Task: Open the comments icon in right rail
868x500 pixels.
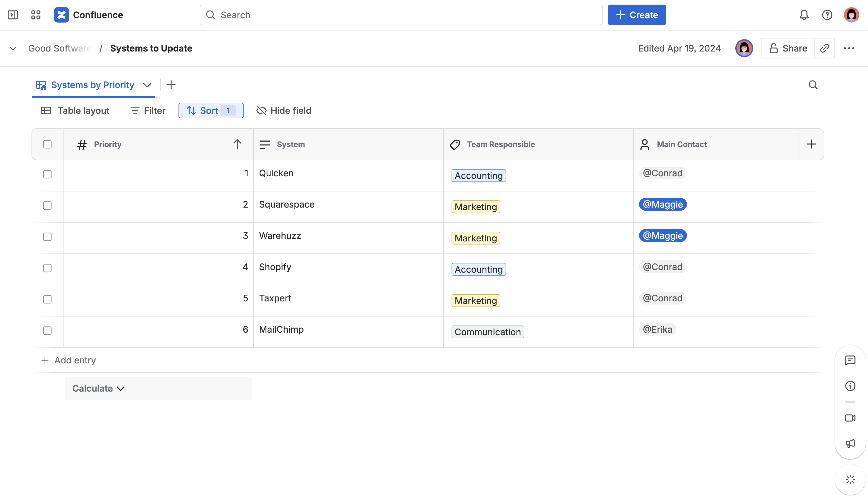Action: (x=850, y=360)
